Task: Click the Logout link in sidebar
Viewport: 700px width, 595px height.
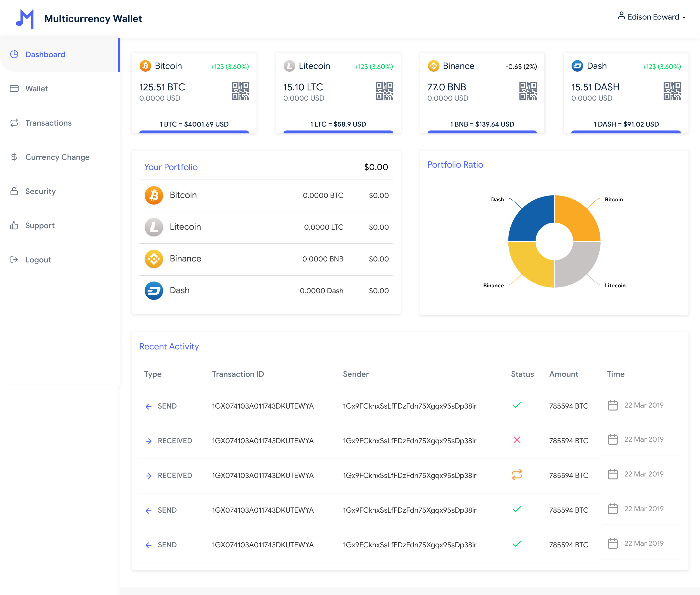Action: (x=38, y=260)
